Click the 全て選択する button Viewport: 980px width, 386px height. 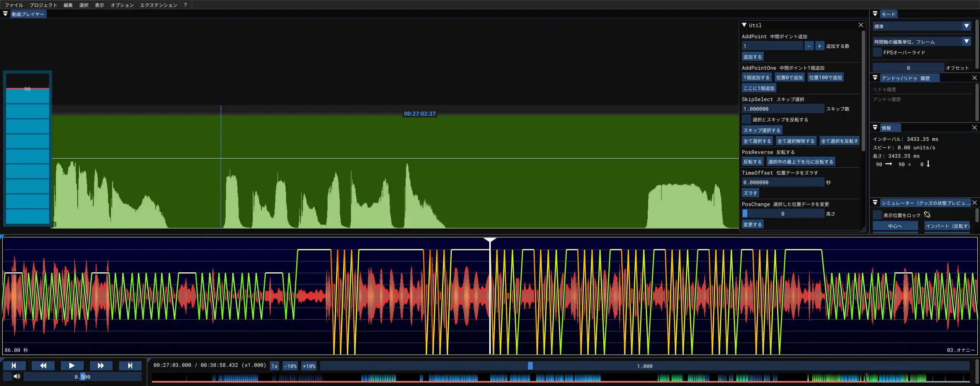point(757,141)
